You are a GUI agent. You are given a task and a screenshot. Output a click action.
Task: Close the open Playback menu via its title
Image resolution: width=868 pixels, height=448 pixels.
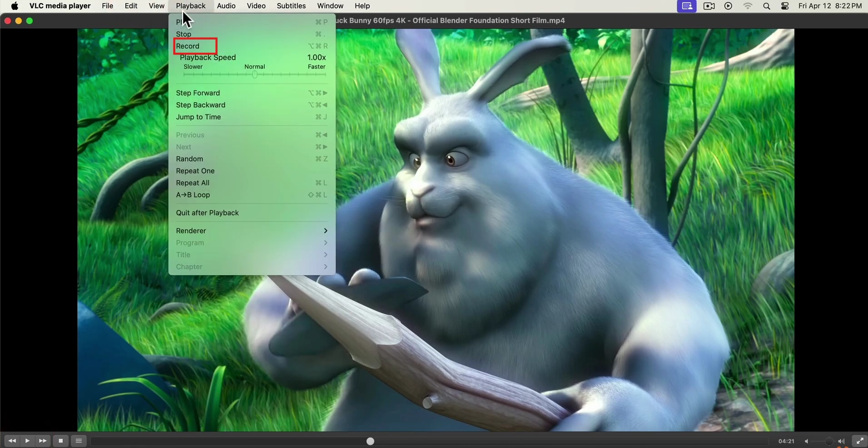[x=191, y=6]
